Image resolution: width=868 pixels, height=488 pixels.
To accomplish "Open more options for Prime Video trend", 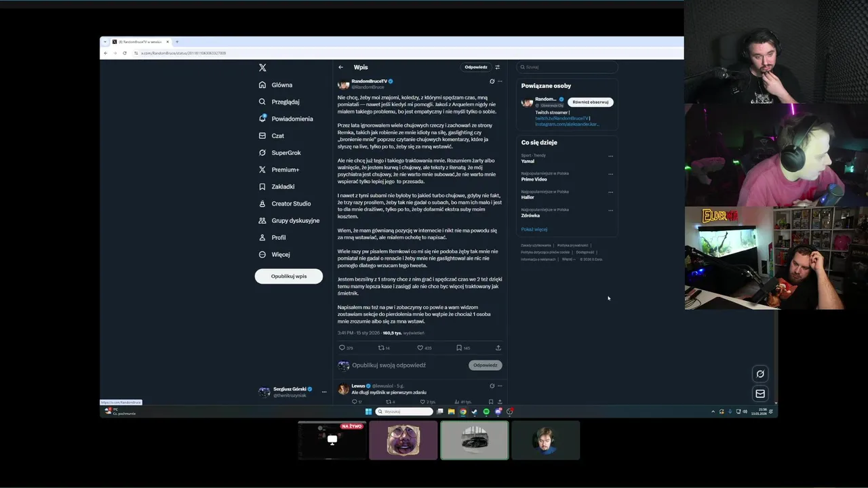I will [610, 174].
